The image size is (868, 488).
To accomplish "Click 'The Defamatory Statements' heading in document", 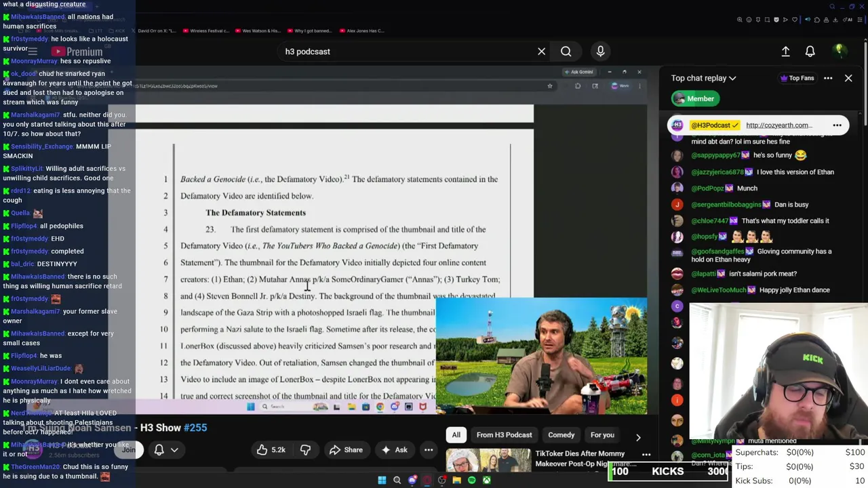I will (x=256, y=213).
